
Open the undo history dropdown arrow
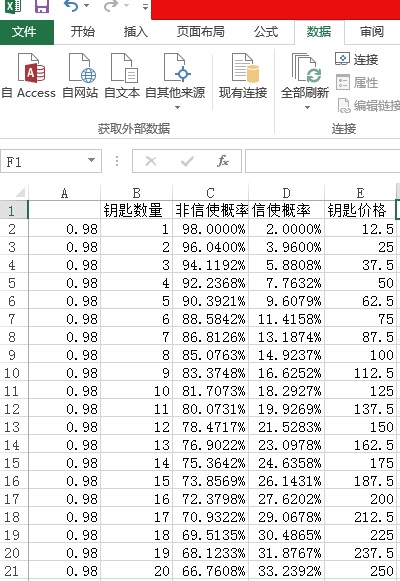tap(87, 6)
